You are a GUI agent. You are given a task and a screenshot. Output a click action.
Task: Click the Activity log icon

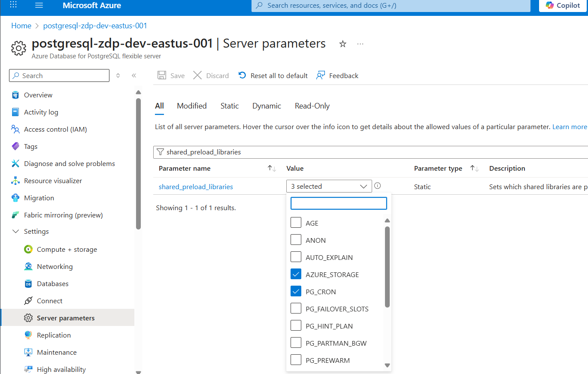click(x=15, y=112)
